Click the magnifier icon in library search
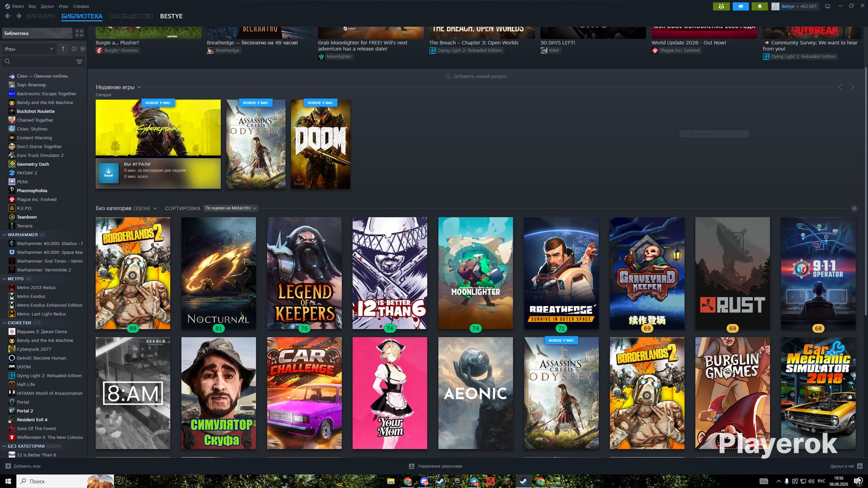Viewport: 868px width, 488px height. coord(7,61)
